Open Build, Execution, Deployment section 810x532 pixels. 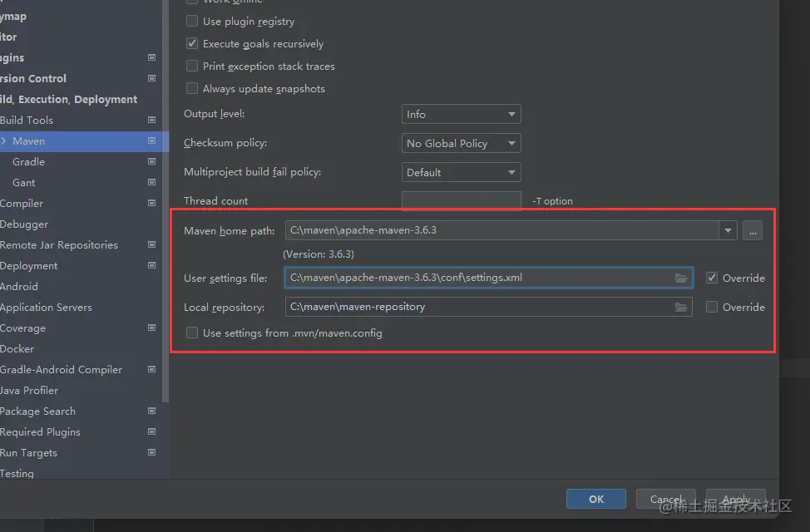pos(69,99)
